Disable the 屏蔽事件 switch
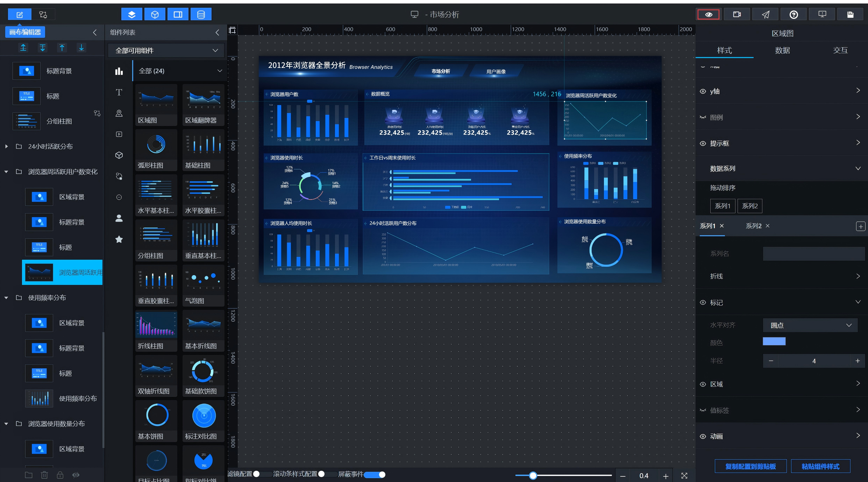The width and height of the screenshot is (868, 482). click(375, 475)
